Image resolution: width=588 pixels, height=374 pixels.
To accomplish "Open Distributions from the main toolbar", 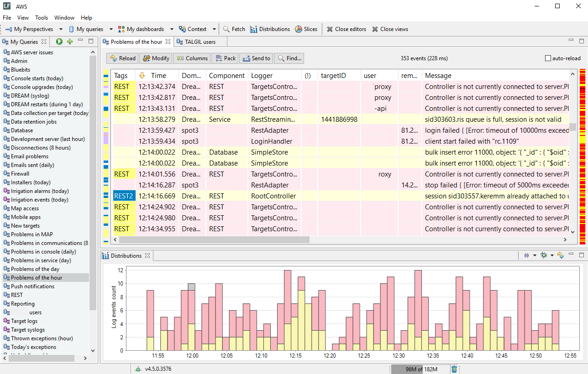I will tap(270, 29).
